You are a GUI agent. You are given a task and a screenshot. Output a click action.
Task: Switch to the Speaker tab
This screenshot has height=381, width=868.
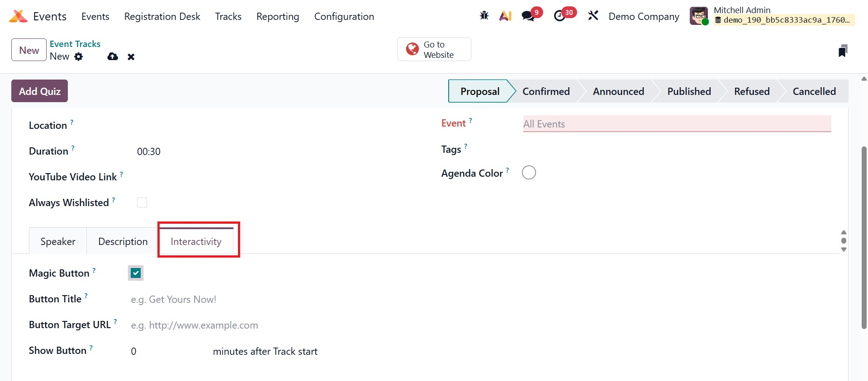click(58, 241)
